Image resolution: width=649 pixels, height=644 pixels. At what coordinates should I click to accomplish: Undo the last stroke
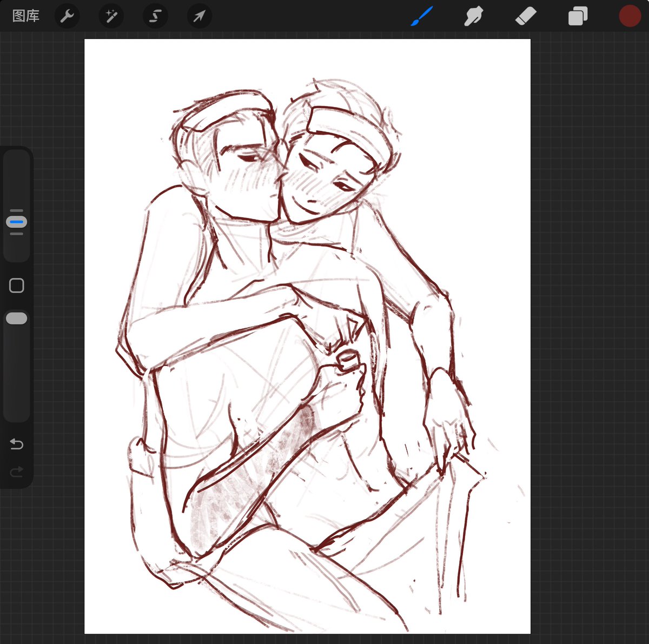pyautogui.click(x=17, y=444)
